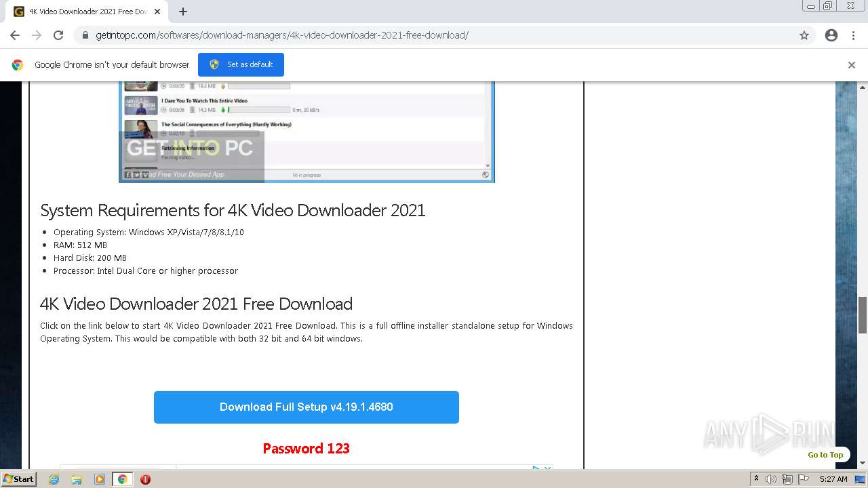Image resolution: width=868 pixels, height=488 pixels.
Task: Click the "RAM: 512 MB" list item
Action: (x=80, y=245)
